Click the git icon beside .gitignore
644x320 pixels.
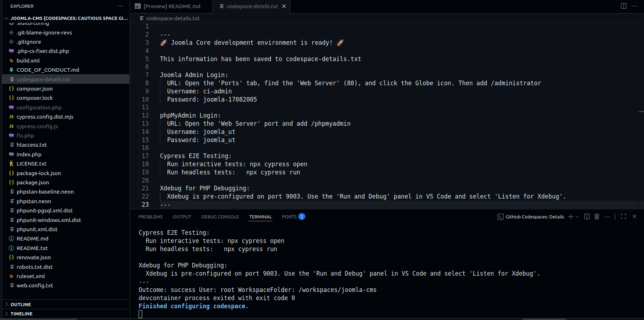pos(11,42)
